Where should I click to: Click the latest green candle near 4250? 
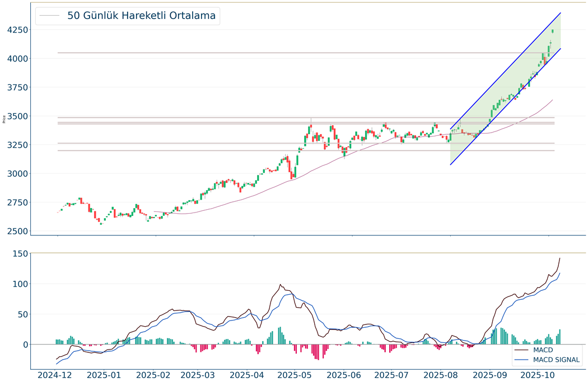coord(553,31)
